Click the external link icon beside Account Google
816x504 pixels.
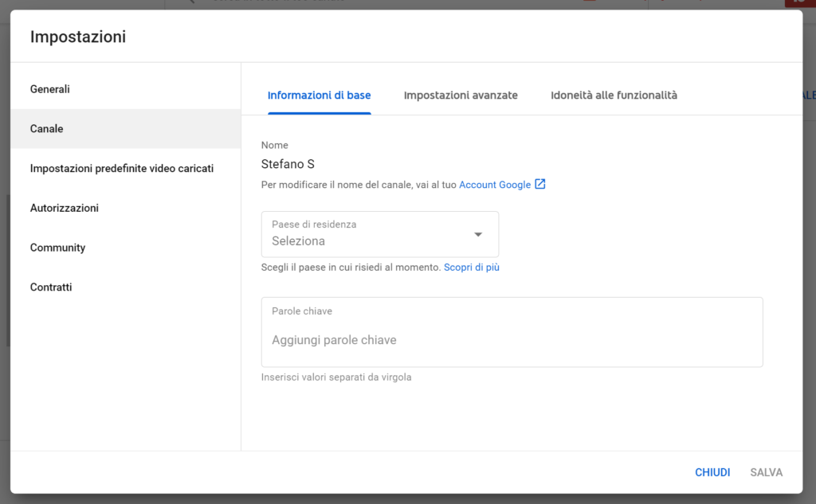(540, 185)
